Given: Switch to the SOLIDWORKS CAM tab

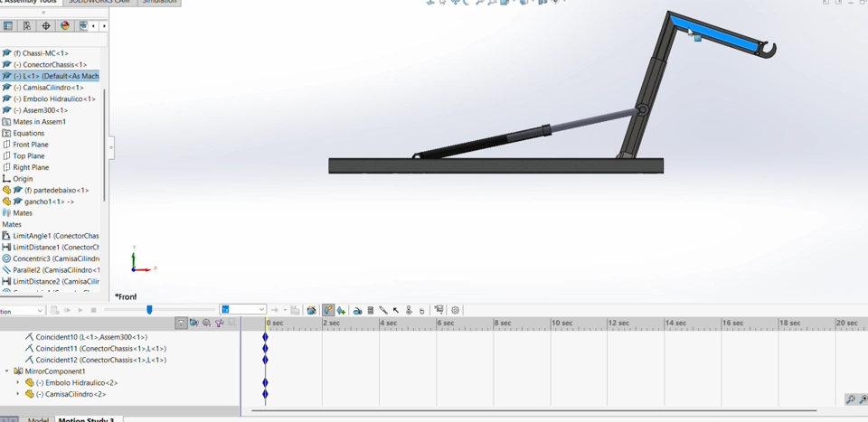Looking at the screenshot, I should click(99, 2).
